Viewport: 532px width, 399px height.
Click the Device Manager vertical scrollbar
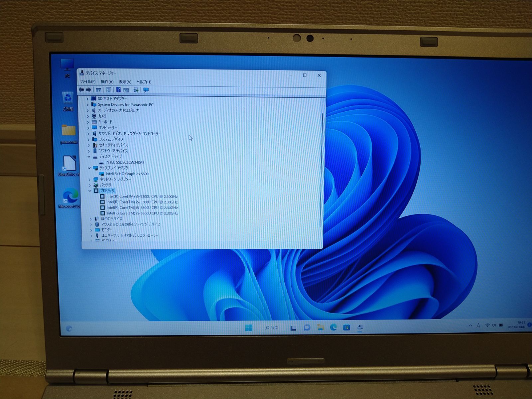pos(322,170)
